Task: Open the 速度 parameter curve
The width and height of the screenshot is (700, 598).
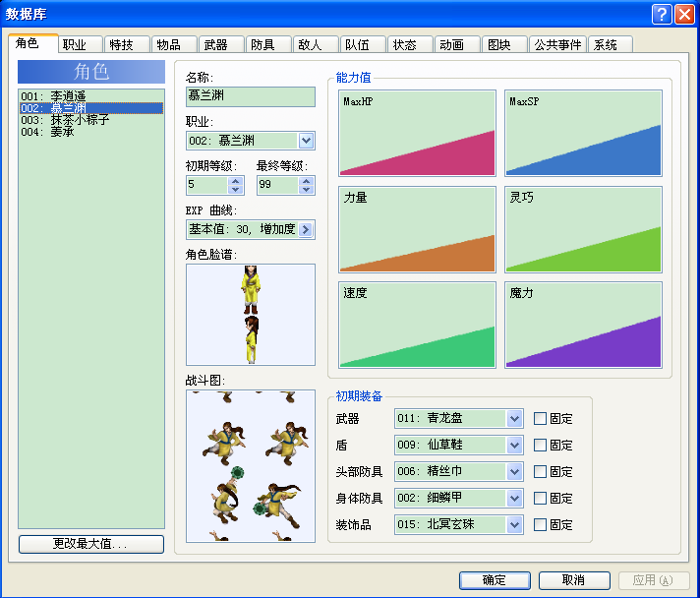Action: pyautogui.click(x=418, y=326)
